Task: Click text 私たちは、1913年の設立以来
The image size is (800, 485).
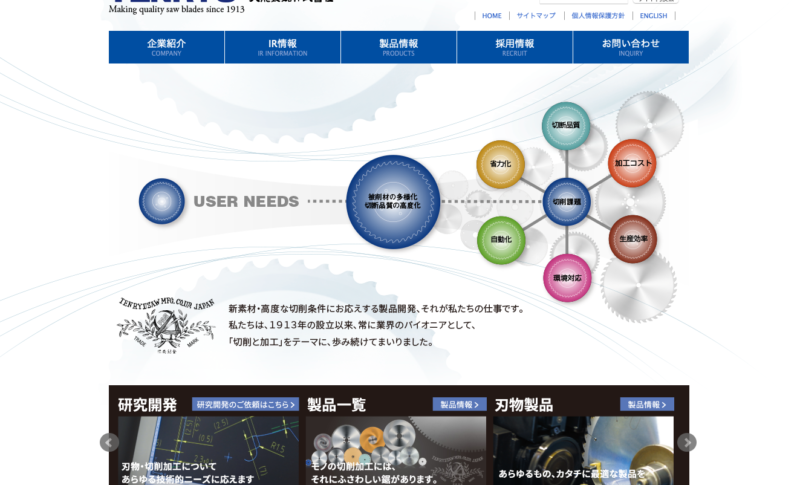Action: [x=292, y=325]
